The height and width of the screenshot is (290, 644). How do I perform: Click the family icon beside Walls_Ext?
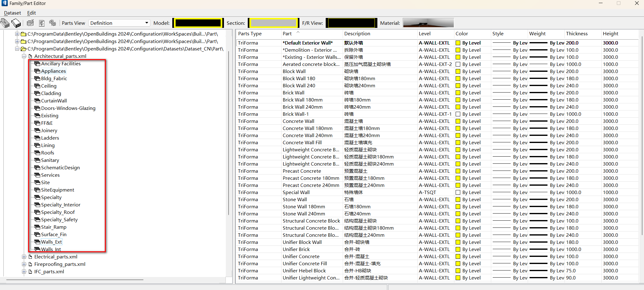37,242
